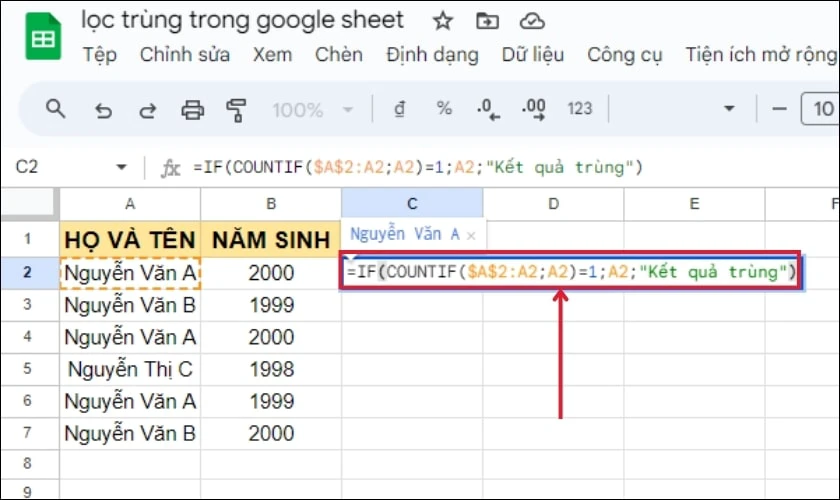Open the name box dropdown arrow
840x500 pixels.
pos(122,167)
